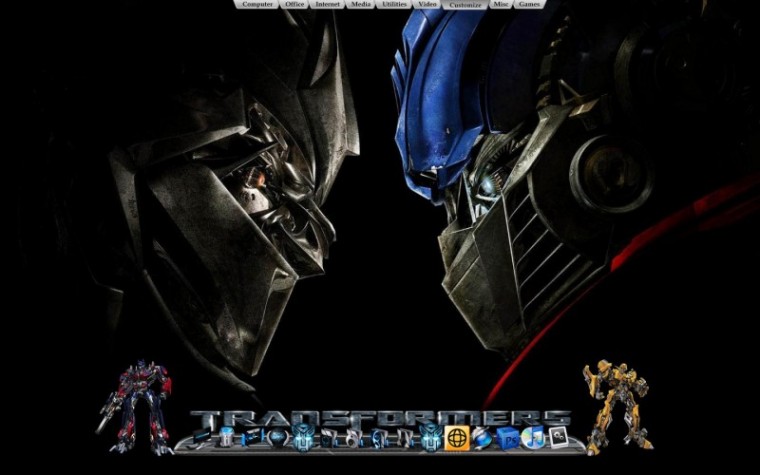
Task: Open the white gears settings icon
Action: [558, 437]
